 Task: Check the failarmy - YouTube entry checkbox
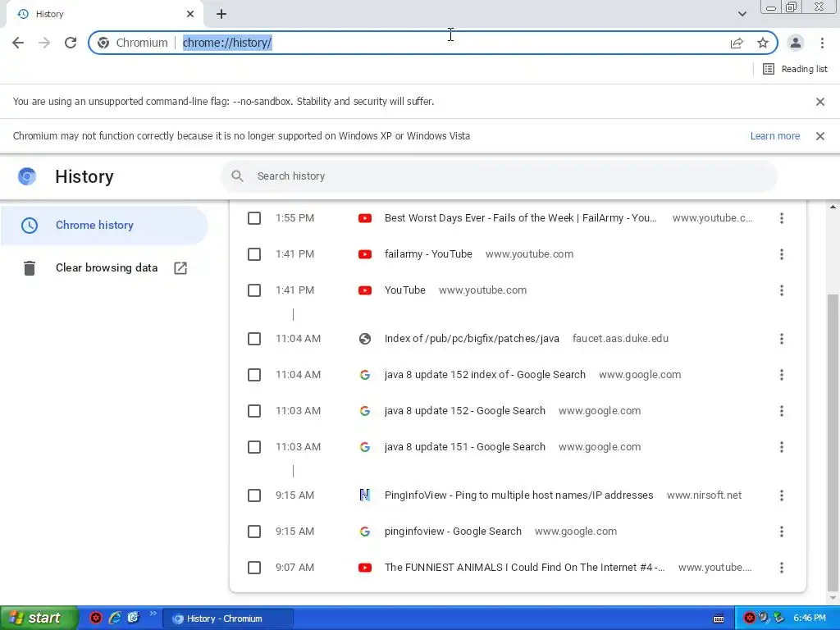(x=254, y=254)
